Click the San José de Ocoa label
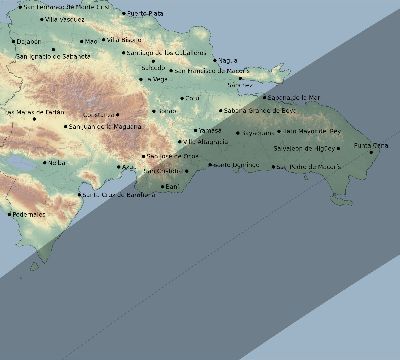The image size is (400, 360). [173, 156]
